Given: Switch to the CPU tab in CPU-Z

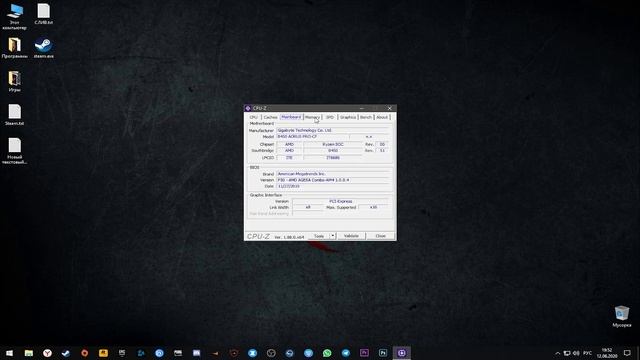Looking at the screenshot, I should point(253,117).
